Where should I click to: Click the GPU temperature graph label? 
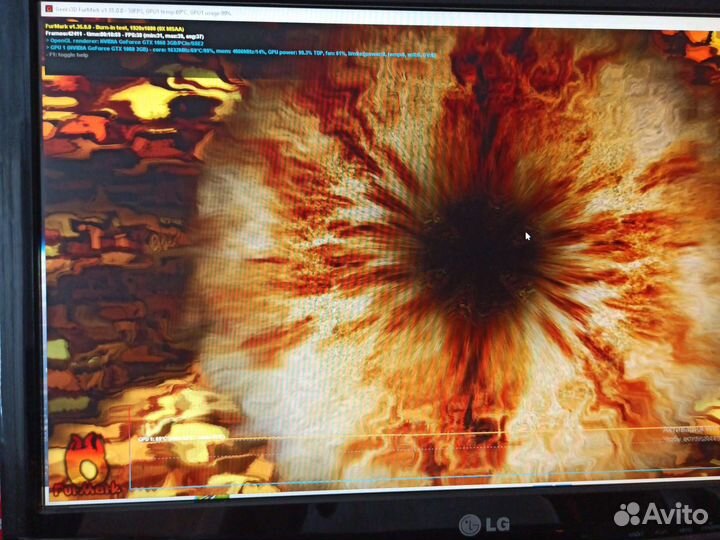[181, 439]
